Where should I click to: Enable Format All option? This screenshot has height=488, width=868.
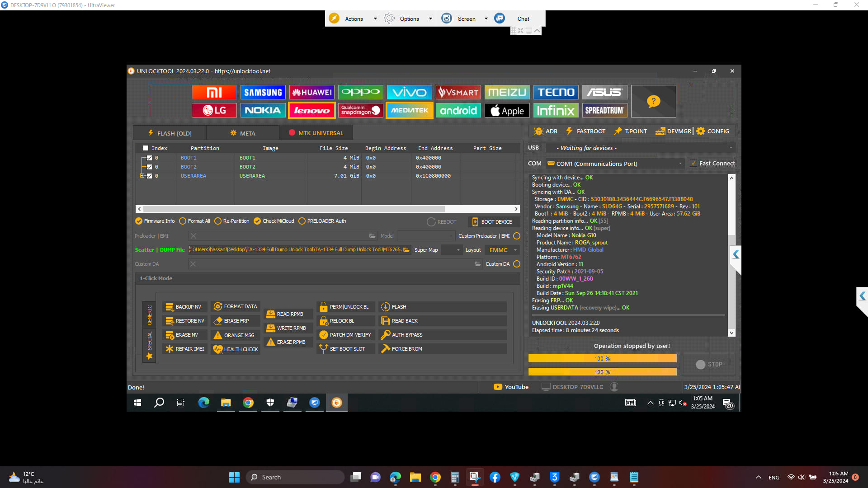(x=194, y=221)
